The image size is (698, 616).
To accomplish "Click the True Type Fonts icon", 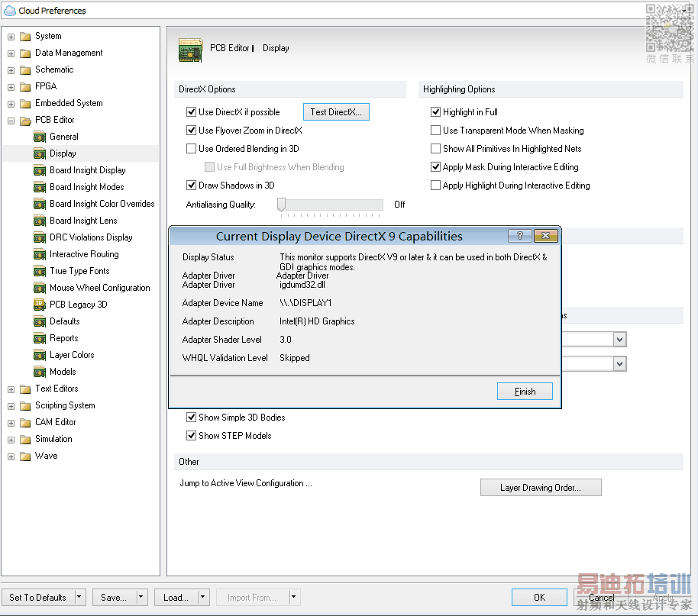I will click(40, 271).
